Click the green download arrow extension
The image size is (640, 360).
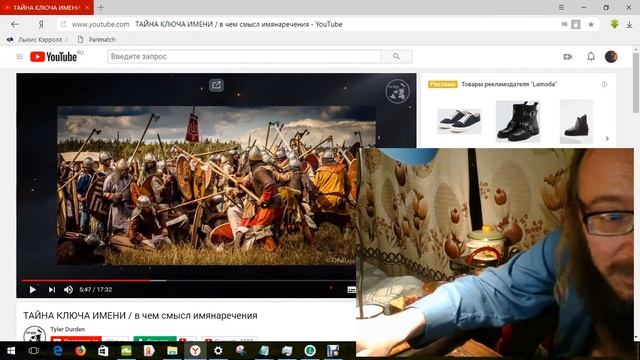[614, 24]
